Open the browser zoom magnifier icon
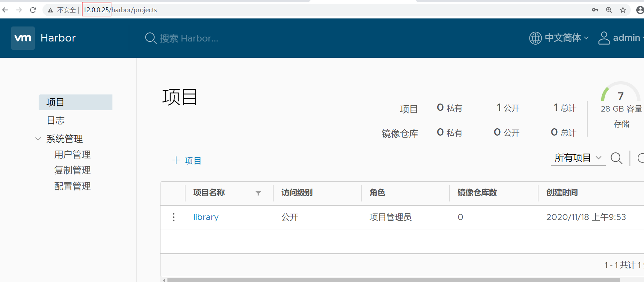The image size is (644, 282). (609, 10)
